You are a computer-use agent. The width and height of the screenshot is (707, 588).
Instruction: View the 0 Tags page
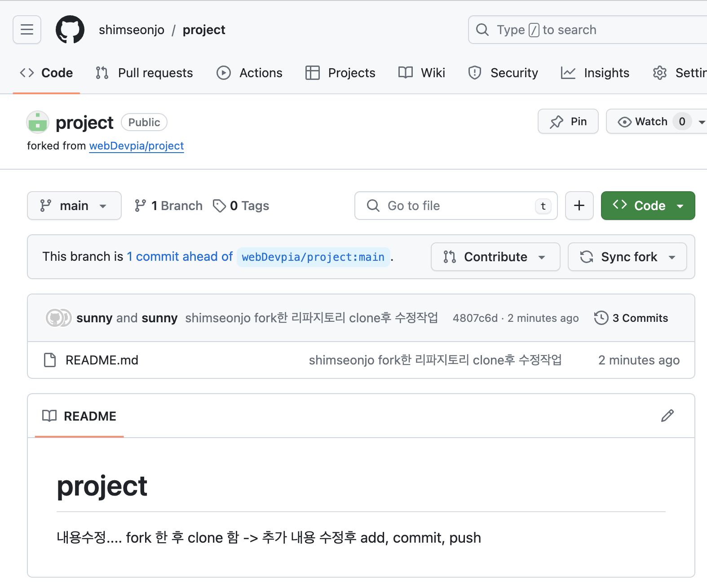click(x=241, y=206)
